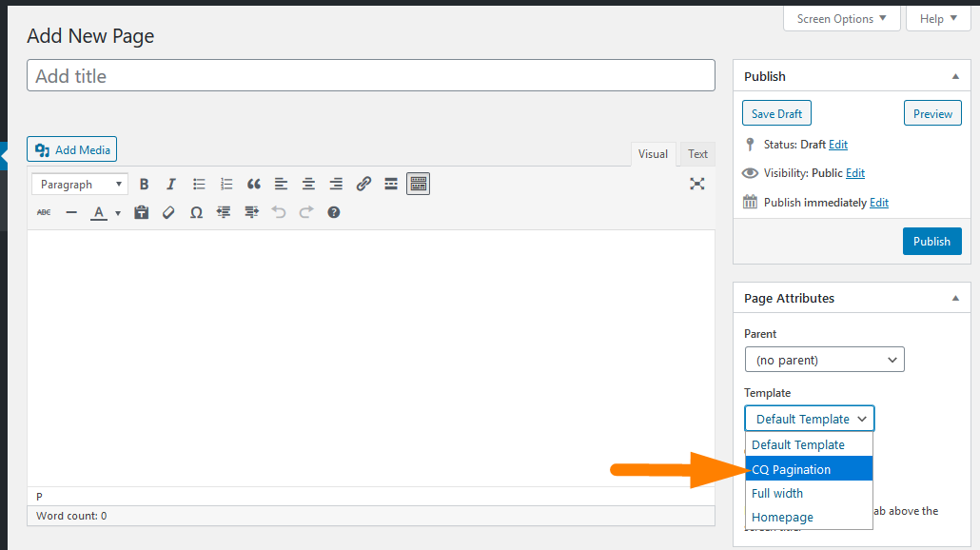Toggle bold formatting in the editor
The width and height of the screenshot is (980, 550).
[x=144, y=184]
